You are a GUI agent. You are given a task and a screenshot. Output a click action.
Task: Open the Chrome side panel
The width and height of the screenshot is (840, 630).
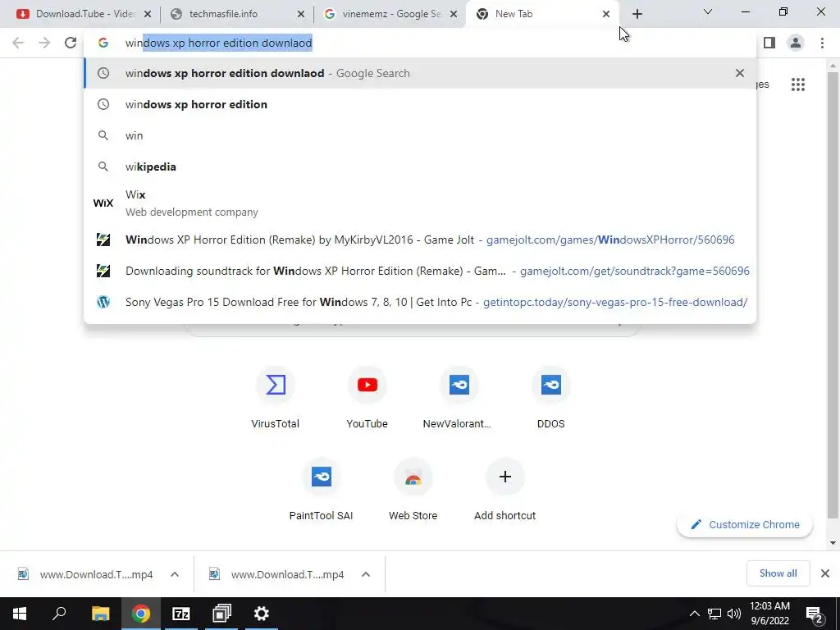click(x=769, y=43)
